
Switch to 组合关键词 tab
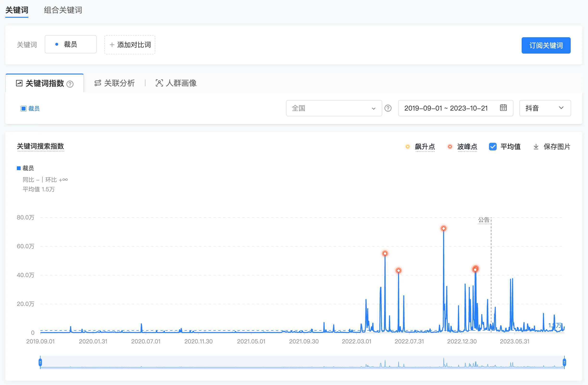[63, 10]
